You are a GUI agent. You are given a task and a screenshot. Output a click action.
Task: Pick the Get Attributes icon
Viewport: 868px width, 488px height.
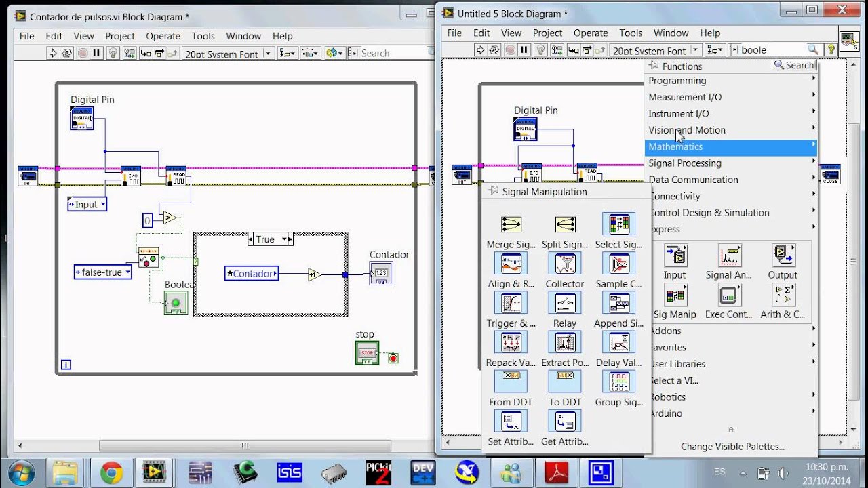[x=565, y=421]
